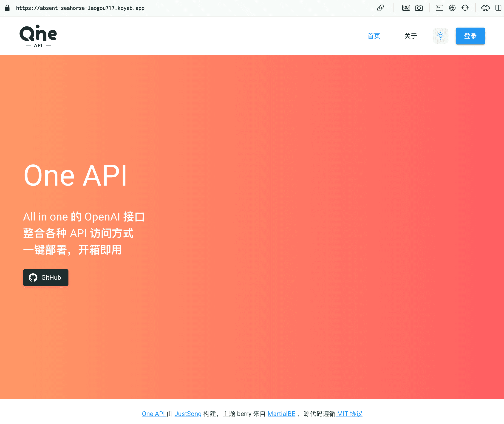The height and width of the screenshot is (424, 504).
Task: Open the 关于 navigation item
Action: coord(411,36)
